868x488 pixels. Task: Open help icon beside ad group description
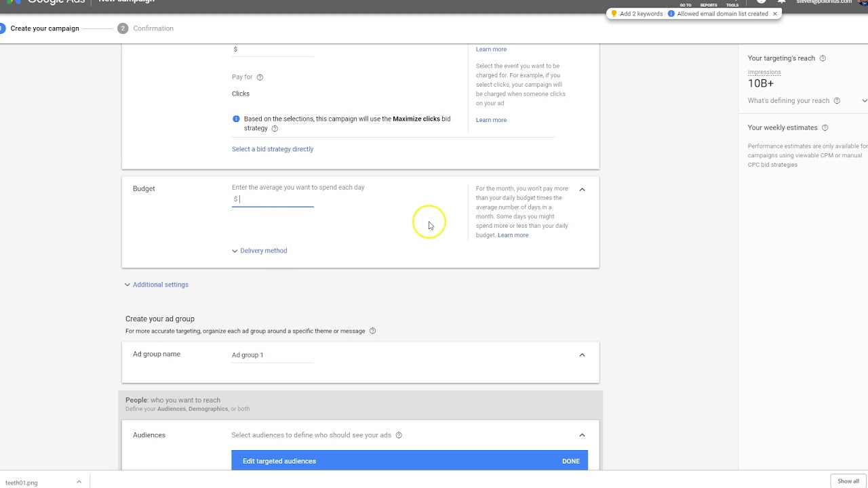pos(372,331)
